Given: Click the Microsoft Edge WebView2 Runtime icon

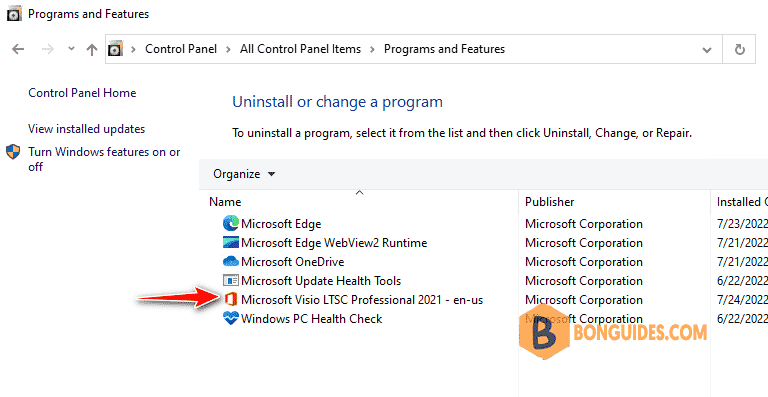Looking at the screenshot, I should pyautogui.click(x=230, y=243).
